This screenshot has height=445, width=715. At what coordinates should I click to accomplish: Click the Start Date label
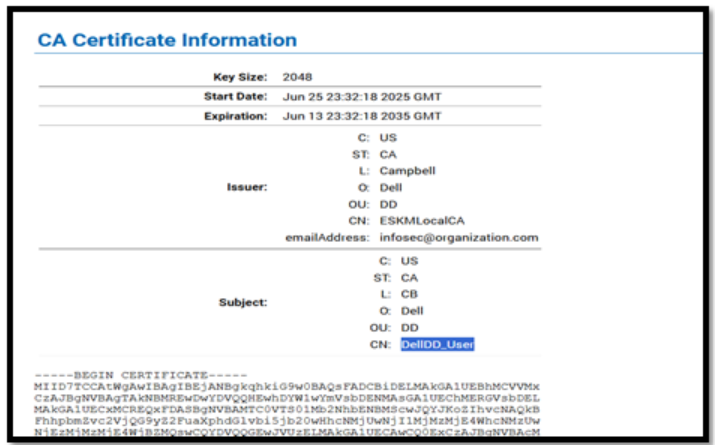pyautogui.click(x=235, y=97)
